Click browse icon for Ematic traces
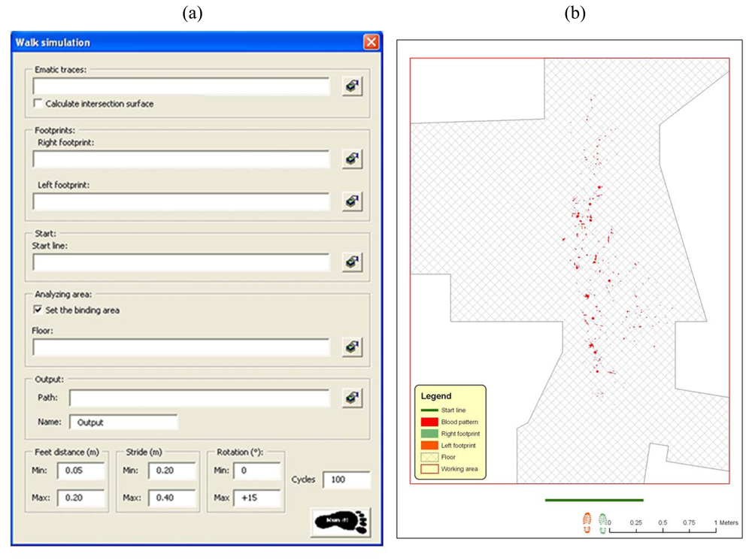 point(351,86)
